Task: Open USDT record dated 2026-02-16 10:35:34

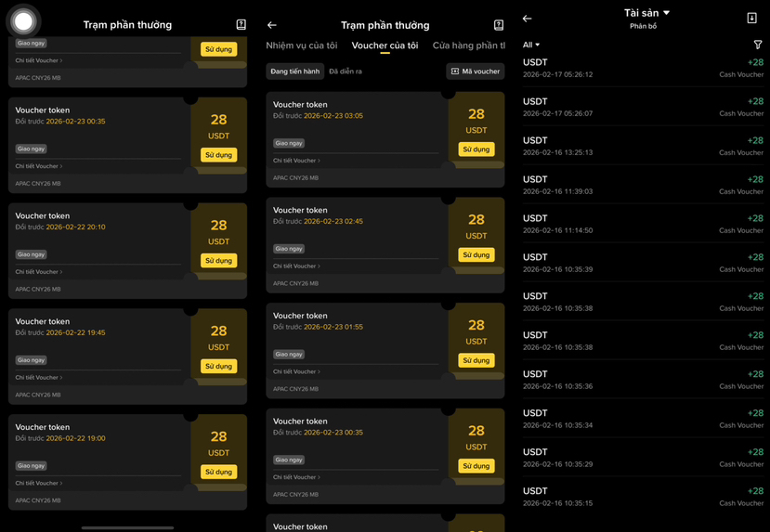Action: tap(643, 419)
